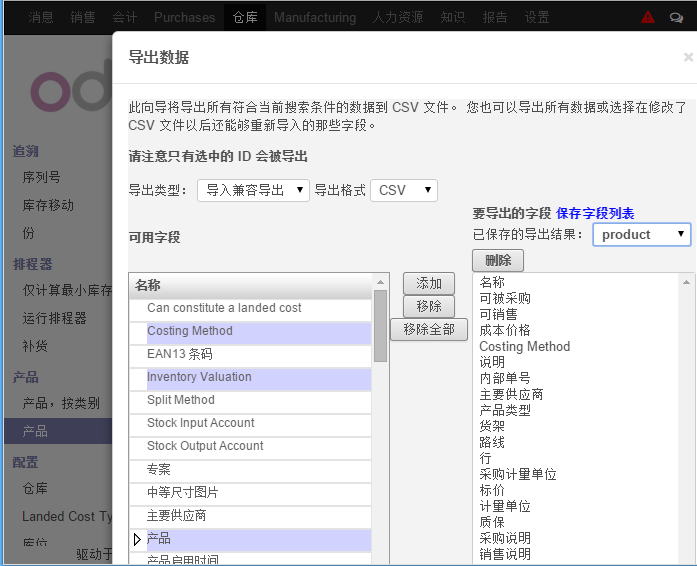Image resolution: width=697 pixels, height=566 pixels.
Task: Delete the saved export with 删除
Action: pyautogui.click(x=497, y=260)
